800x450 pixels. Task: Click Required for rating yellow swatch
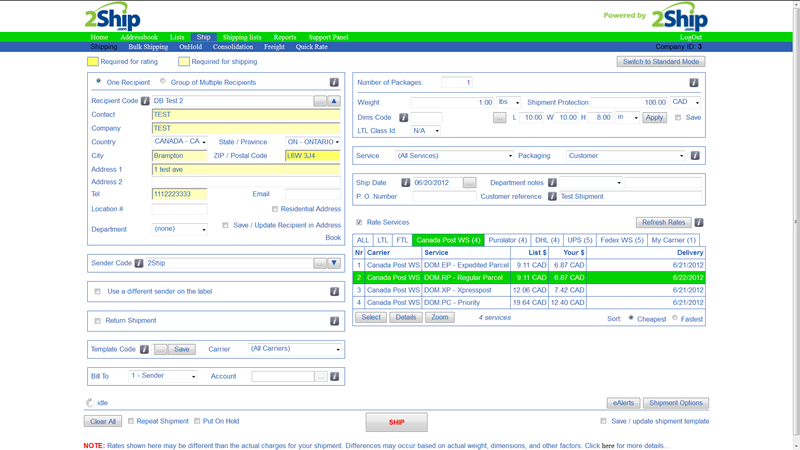(x=92, y=62)
